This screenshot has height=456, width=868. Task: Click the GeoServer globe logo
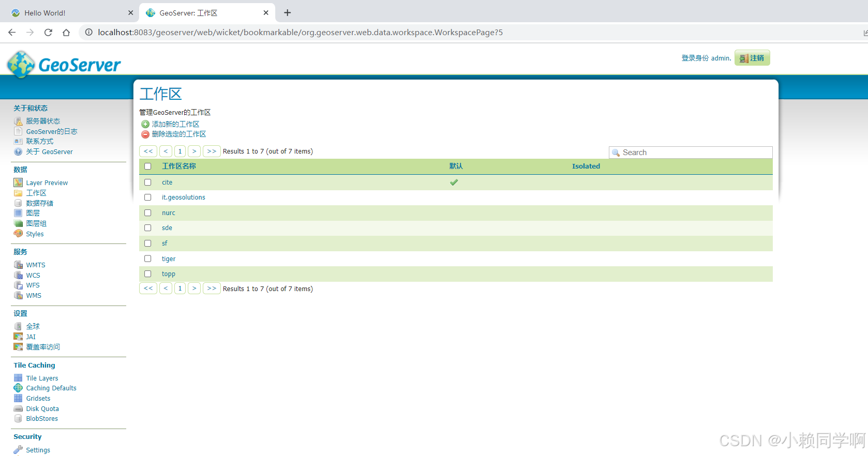pos(21,64)
